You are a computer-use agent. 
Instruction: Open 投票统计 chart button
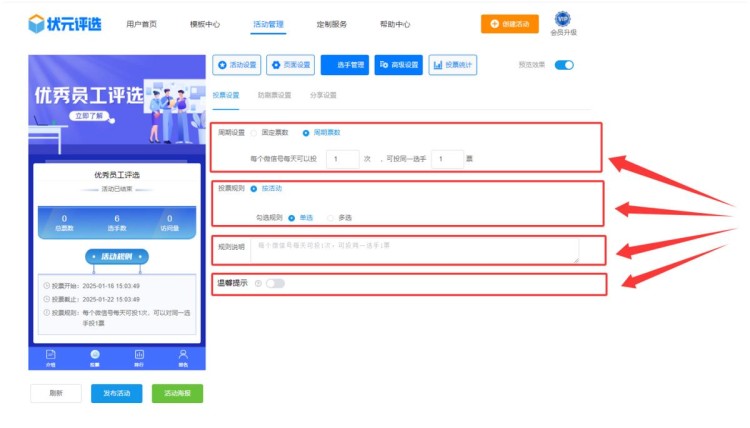(x=453, y=65)
